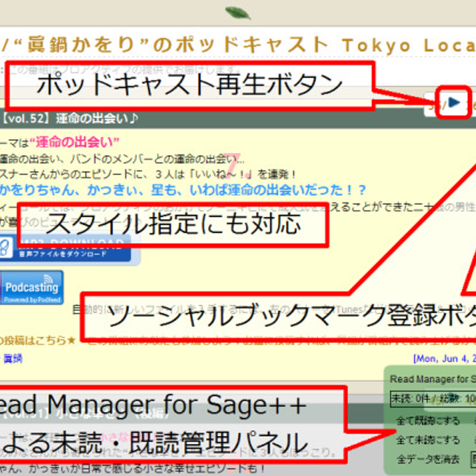Viewport: 476px width, 476px height.
Task: Click the pink “運命の出会い” theme text
Action: click(74, 142)
